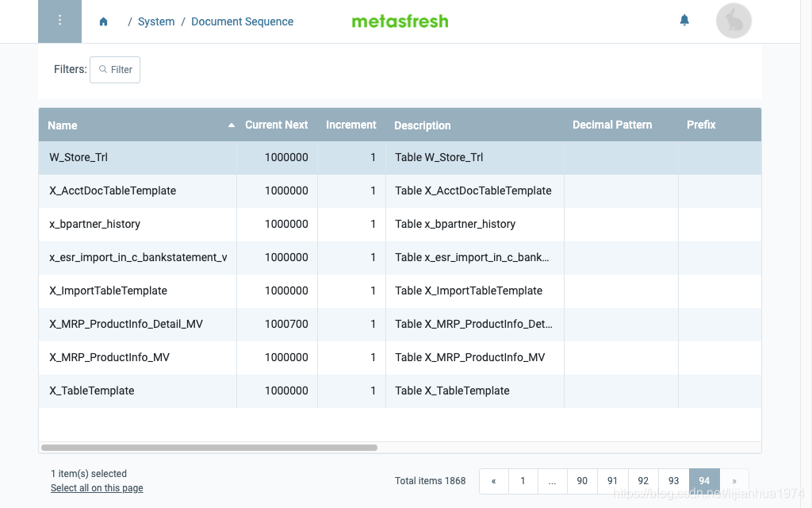Image resolution: width=812 pixels, height=508 pixels.
Task: Select the X_MRP_ProductInfo_Detail_MV row
Action: click(400, 324)
